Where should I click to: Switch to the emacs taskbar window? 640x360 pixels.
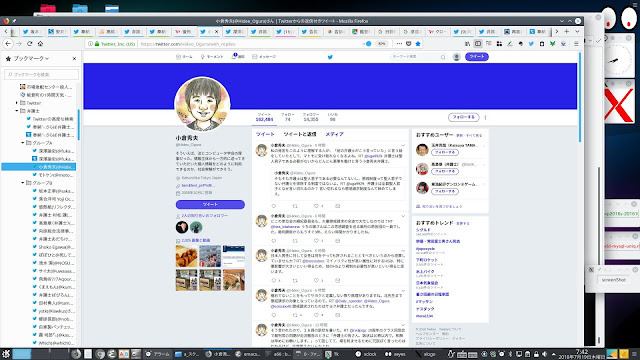point(248,354)
